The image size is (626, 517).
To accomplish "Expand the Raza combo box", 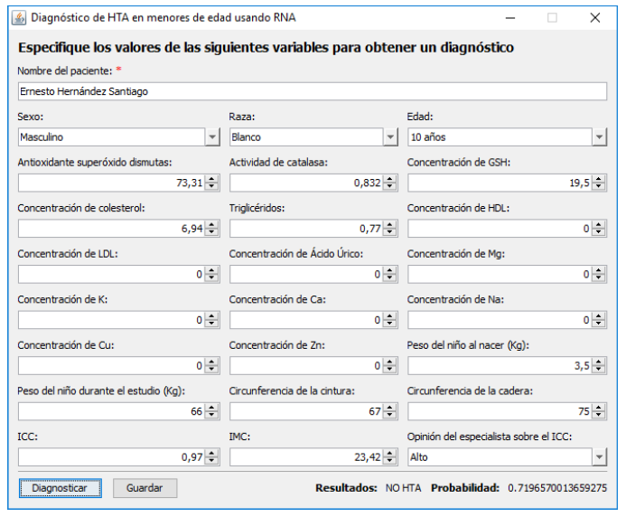I will click(389, 137).
